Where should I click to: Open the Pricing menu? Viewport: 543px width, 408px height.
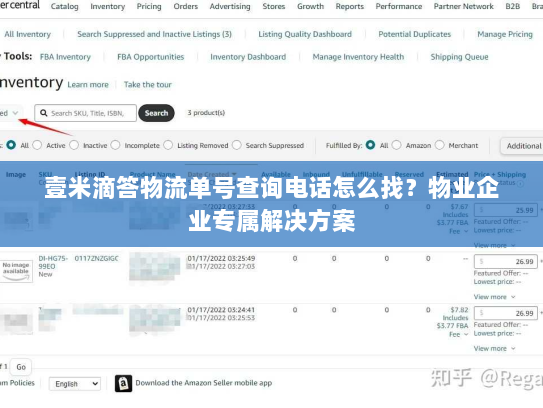click(x=149, y=7)
